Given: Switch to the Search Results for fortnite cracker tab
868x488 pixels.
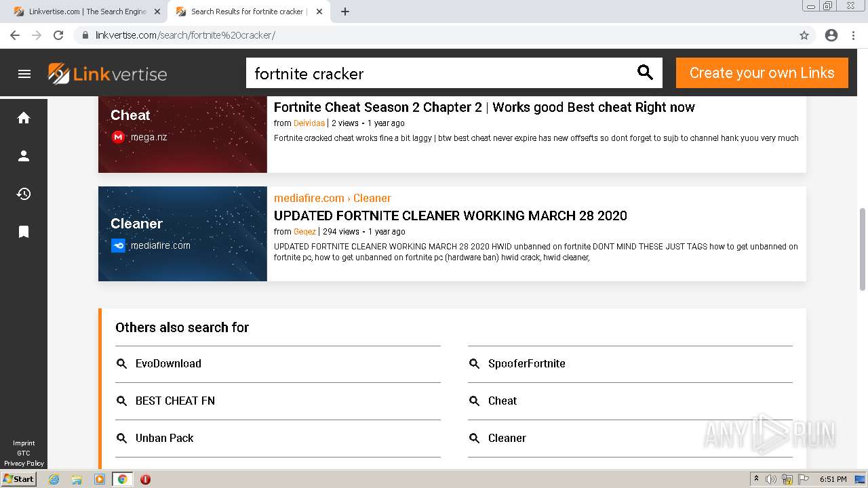Looking at the screenshot, I should coord(248,12).
